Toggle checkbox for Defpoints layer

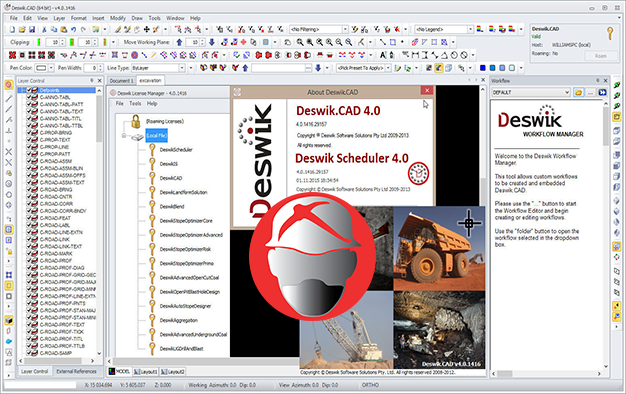(29, 90)
